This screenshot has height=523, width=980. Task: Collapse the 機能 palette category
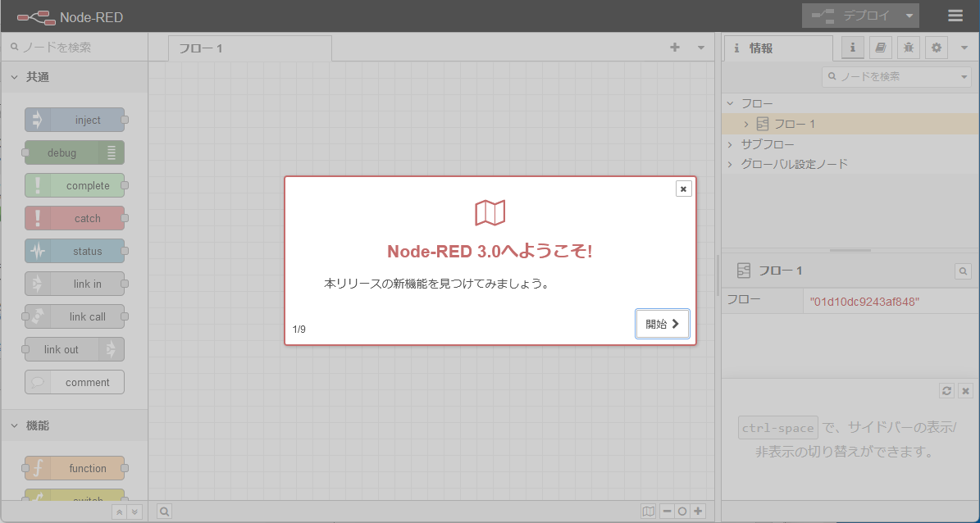click(x=75, y=425)
